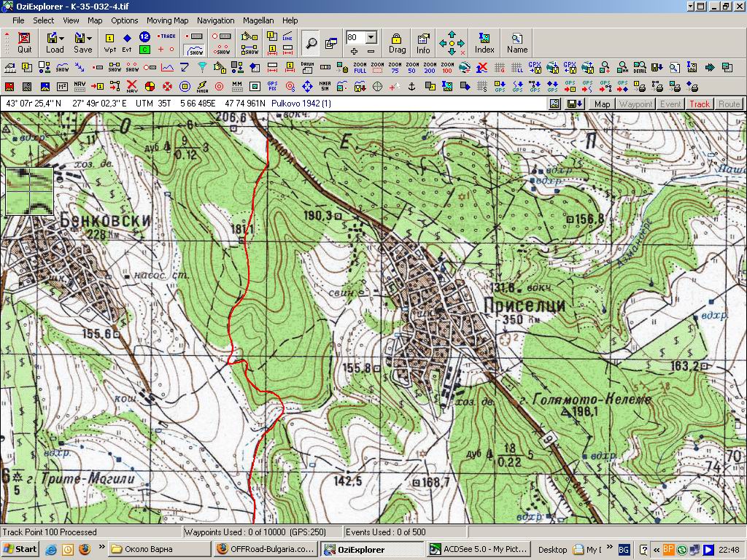Open the Name search tool
747x560 pixels.
click(516, 42)
